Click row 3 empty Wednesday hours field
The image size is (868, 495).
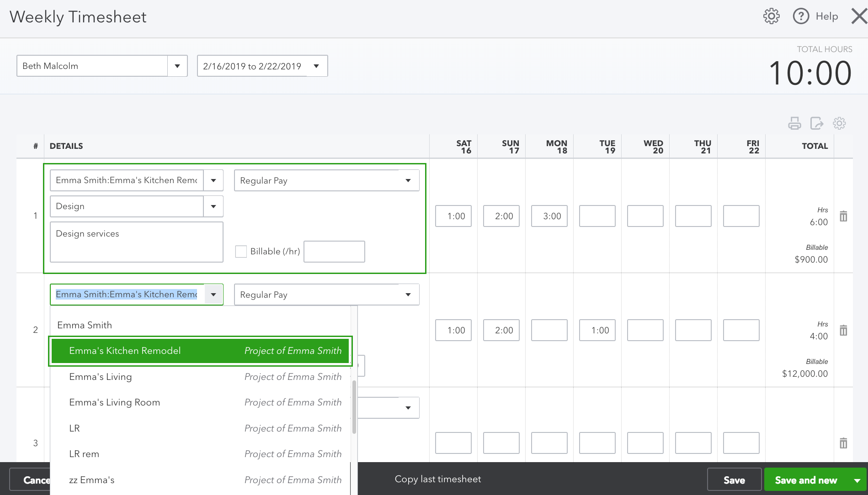pyautogui.click(x=645, y=443)
